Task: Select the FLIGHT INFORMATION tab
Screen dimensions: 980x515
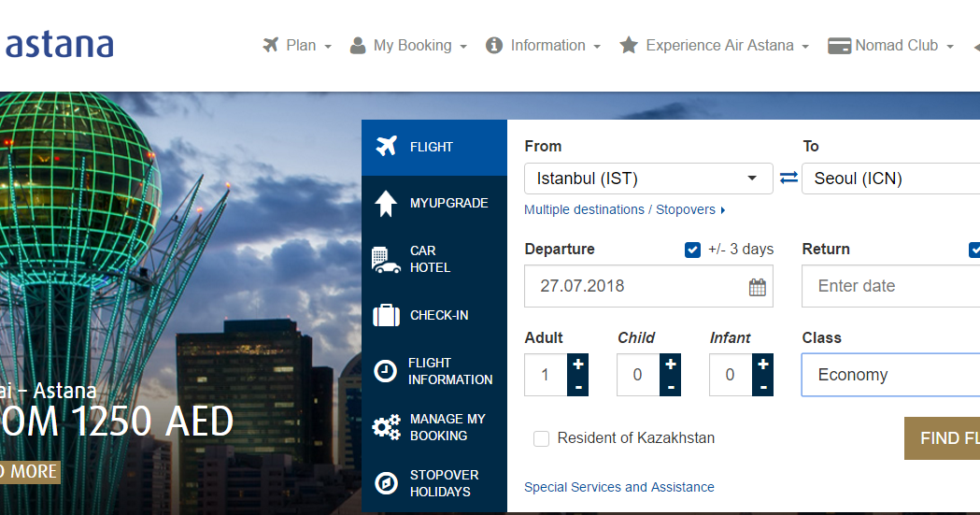Action: [x=434, y=371]
